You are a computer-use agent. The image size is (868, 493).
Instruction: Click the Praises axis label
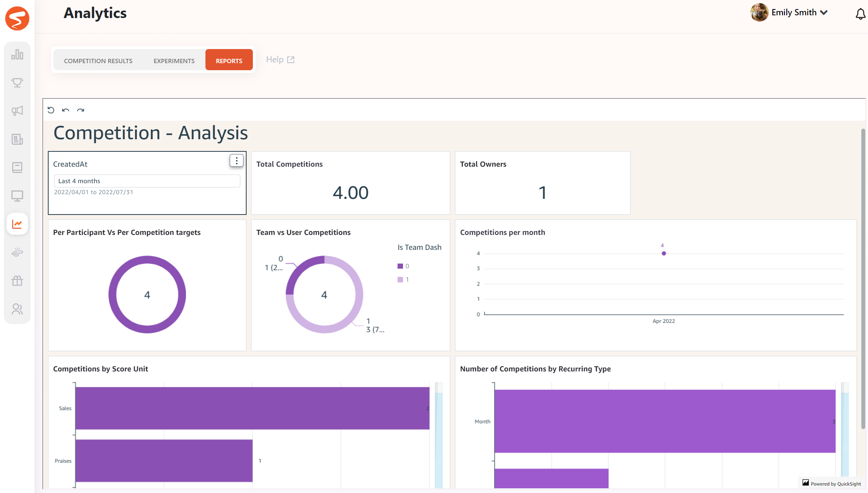(63, 461)
